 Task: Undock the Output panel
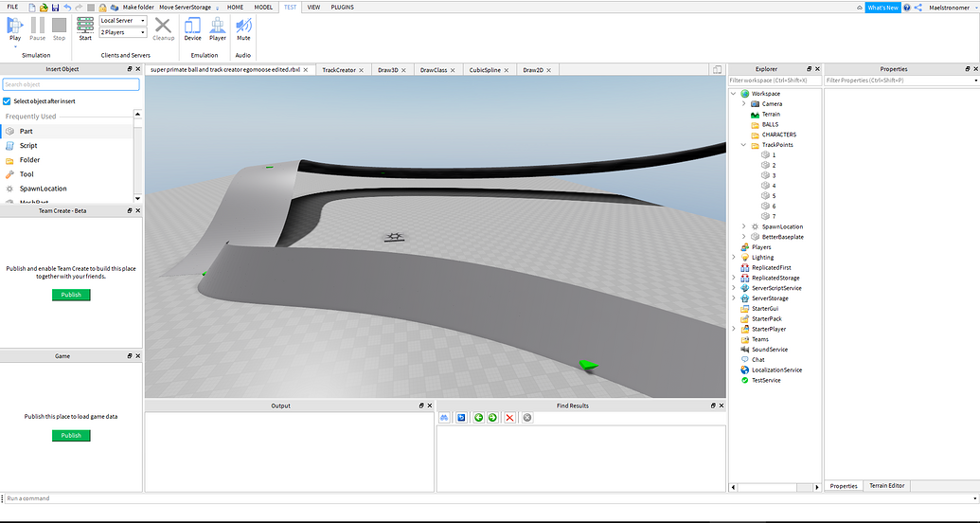tap(422, 406)
